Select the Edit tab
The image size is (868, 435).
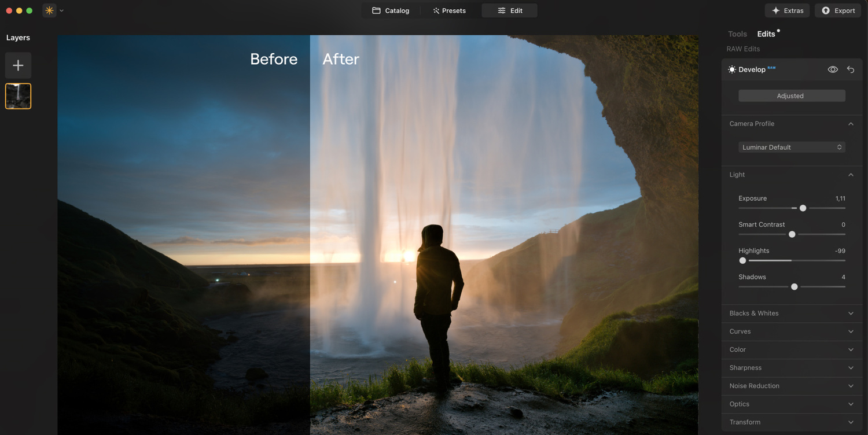(510, 10)
